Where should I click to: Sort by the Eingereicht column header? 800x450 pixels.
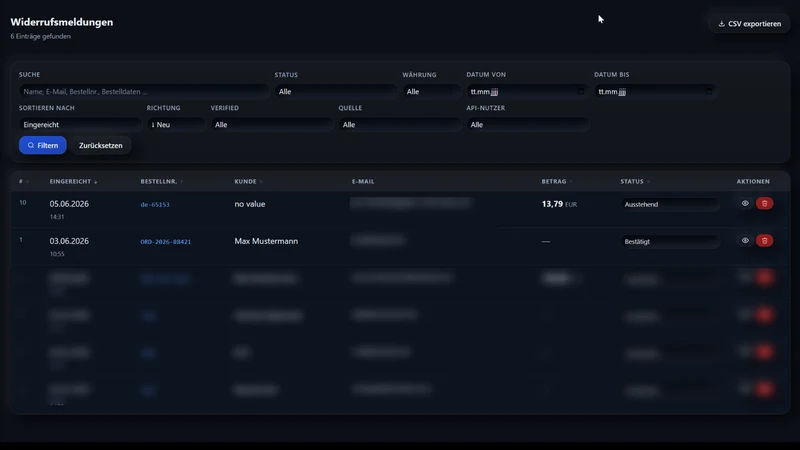coord(73,181)
